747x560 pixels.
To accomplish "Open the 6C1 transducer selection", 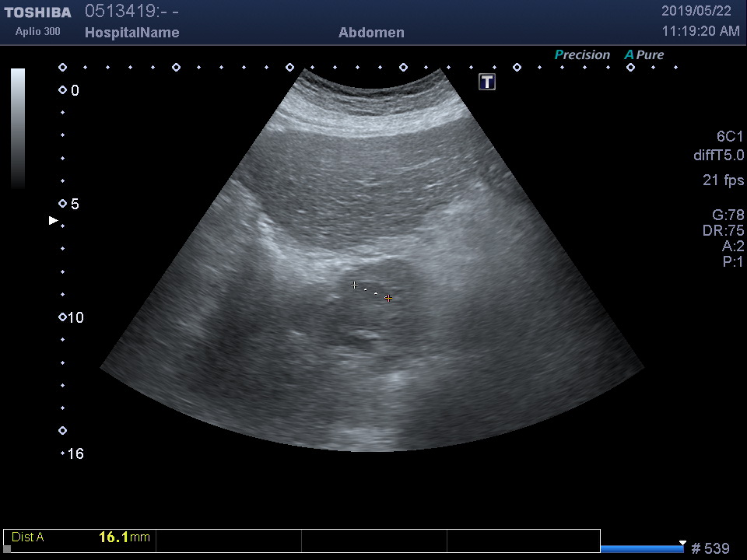I will click(x=729, y=137).
